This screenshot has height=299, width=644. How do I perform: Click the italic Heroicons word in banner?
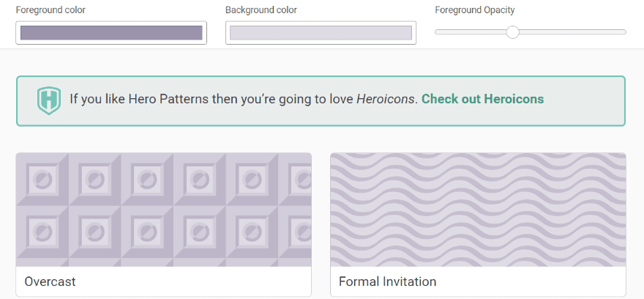(386, 99)
